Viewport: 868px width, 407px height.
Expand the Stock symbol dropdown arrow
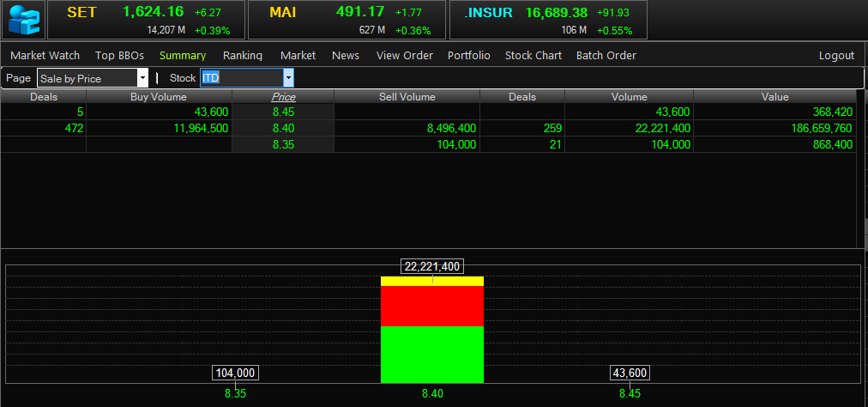point(288,78)
